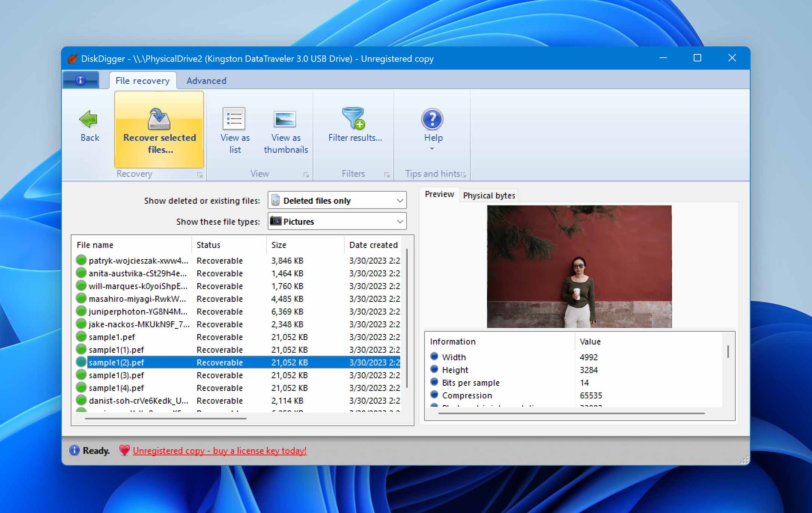Click green status dot of masahiro-miyagi file
This screenshot has height=513, width=812.
pos(81,298)
